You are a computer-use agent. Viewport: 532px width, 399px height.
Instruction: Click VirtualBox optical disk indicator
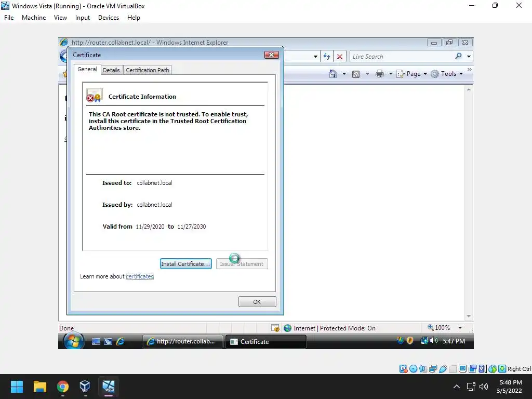tap(413, 369)
